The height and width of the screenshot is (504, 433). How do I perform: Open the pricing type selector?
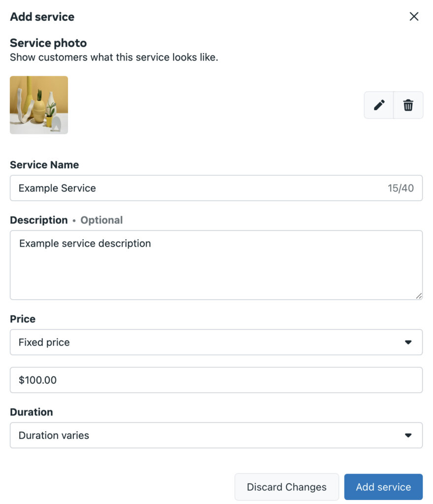216,342
